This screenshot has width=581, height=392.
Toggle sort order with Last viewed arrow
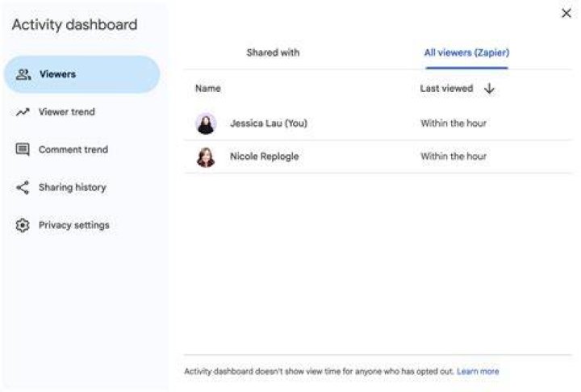tap(490, 89)
